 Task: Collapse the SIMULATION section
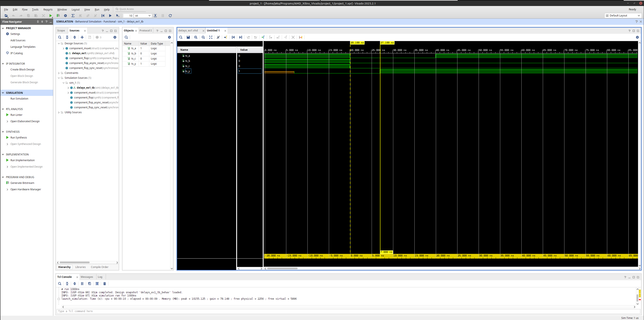(3, 93)
